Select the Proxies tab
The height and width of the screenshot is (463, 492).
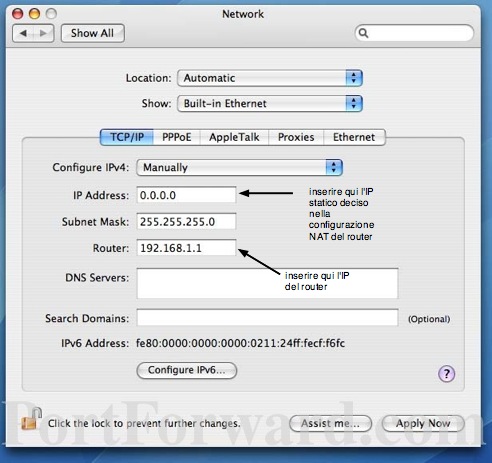point(296,137)
